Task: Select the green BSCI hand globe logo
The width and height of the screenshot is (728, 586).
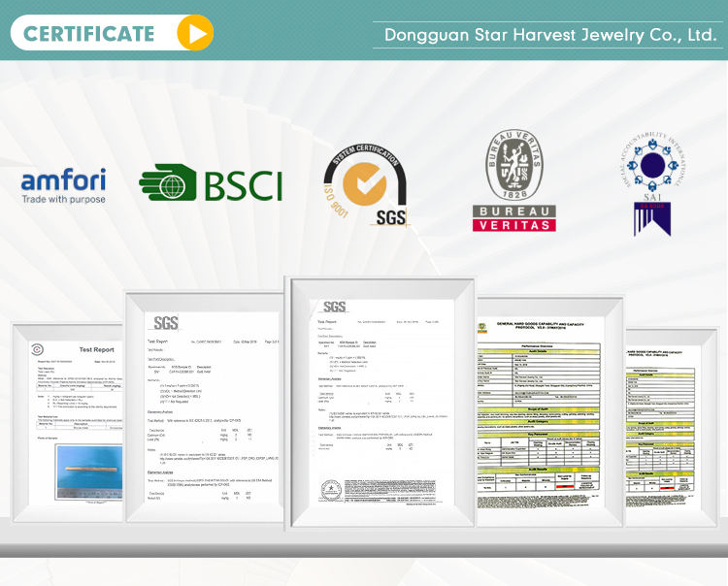Action: 211,182
